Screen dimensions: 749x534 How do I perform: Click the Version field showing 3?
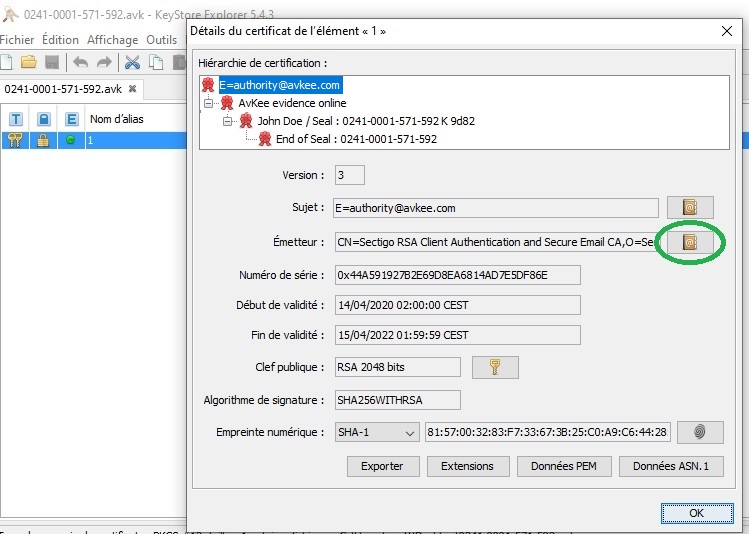[x=350, y=175]
